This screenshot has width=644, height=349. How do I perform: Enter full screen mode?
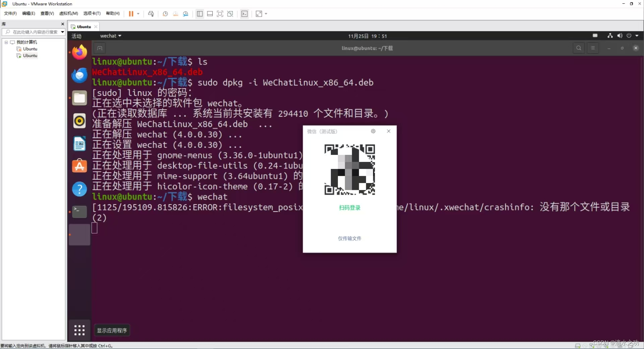click(220, 14)
